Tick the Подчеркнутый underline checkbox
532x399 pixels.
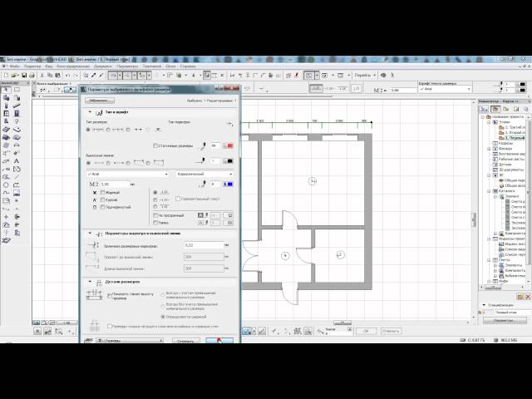102,207
